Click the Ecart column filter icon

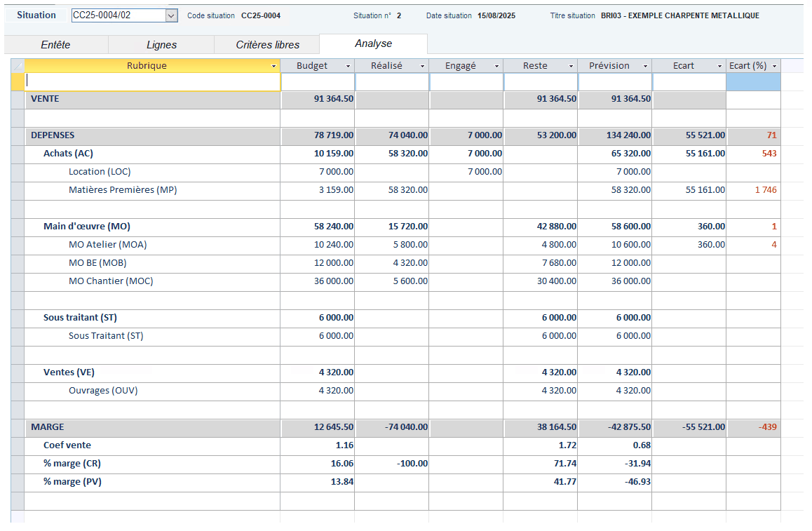[720, 65]
